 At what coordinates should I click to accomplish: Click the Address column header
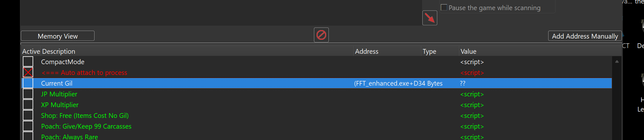click(366, 52)
